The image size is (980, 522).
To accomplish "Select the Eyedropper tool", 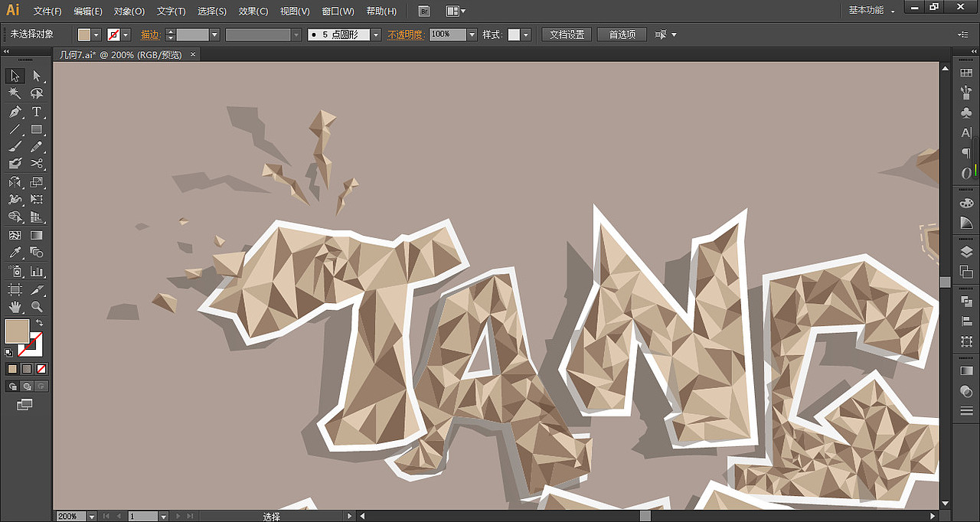I will tap(15, 253).
